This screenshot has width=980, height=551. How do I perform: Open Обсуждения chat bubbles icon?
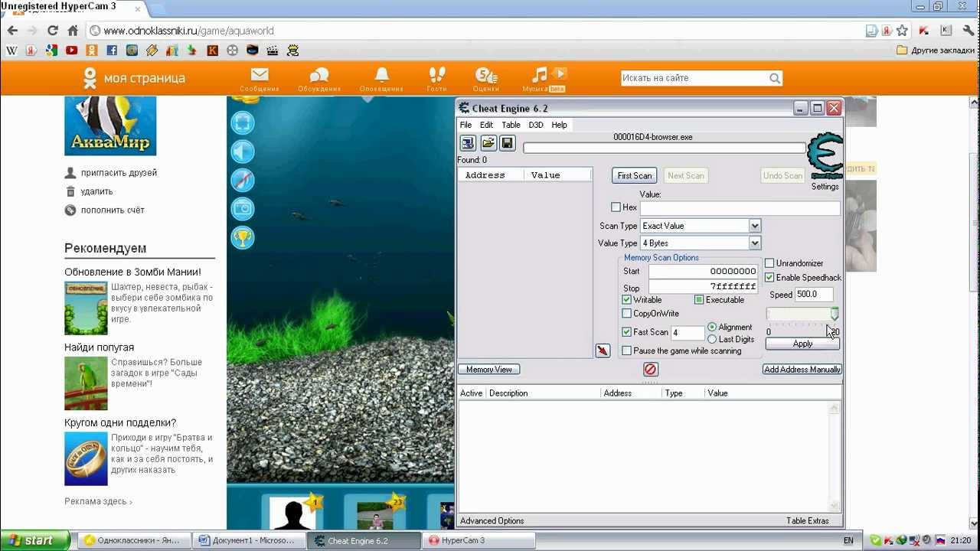(x=319, y=75)
